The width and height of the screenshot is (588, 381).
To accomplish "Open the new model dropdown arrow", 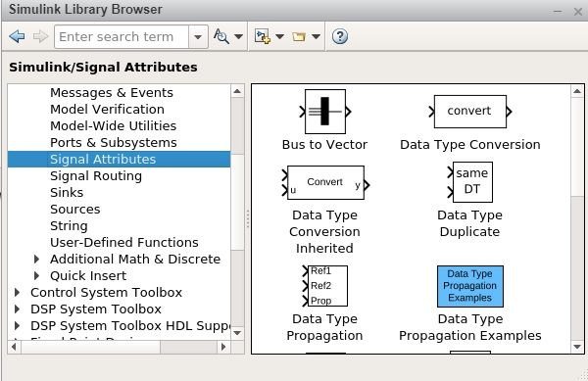I will click(279, 36).
